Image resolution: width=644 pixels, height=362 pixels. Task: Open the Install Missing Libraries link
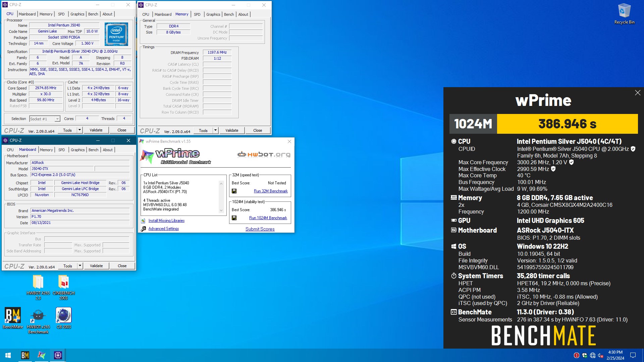click(166, 221)
